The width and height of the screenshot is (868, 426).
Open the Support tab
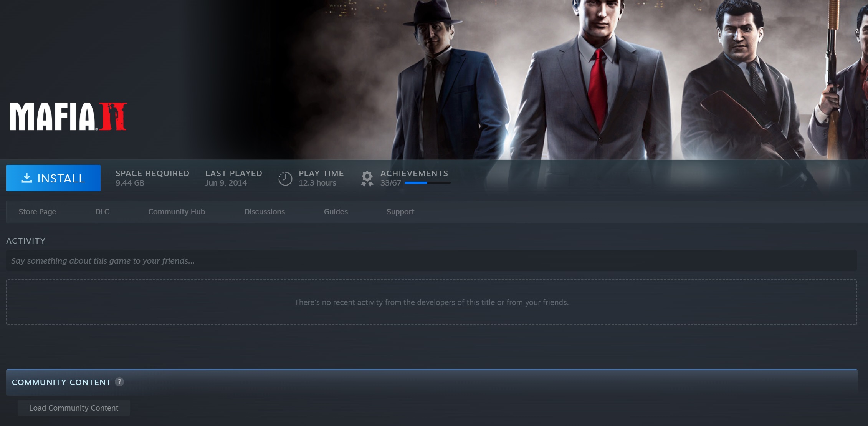400,212
